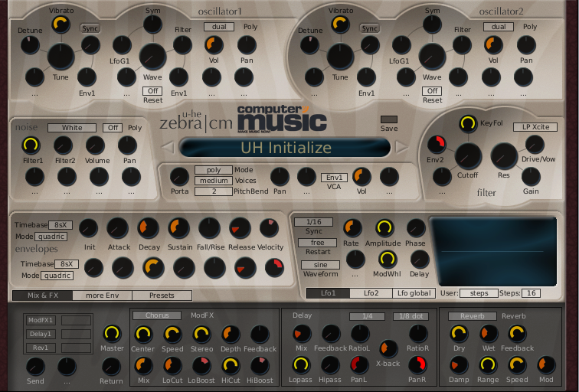Click the Lfo Amplitude knob

[x=384, y=227]
